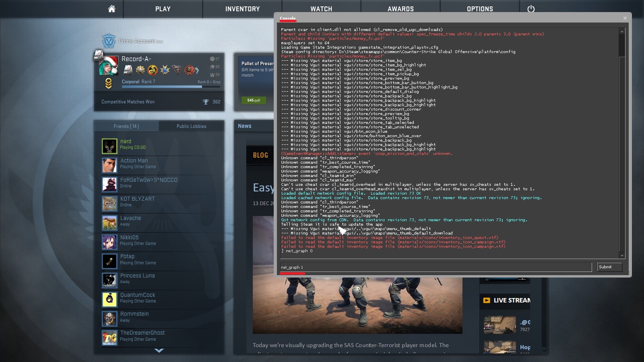Expand friends list with bottom chevron
This screenshot has width=644, height=362.
coord(159,351)
